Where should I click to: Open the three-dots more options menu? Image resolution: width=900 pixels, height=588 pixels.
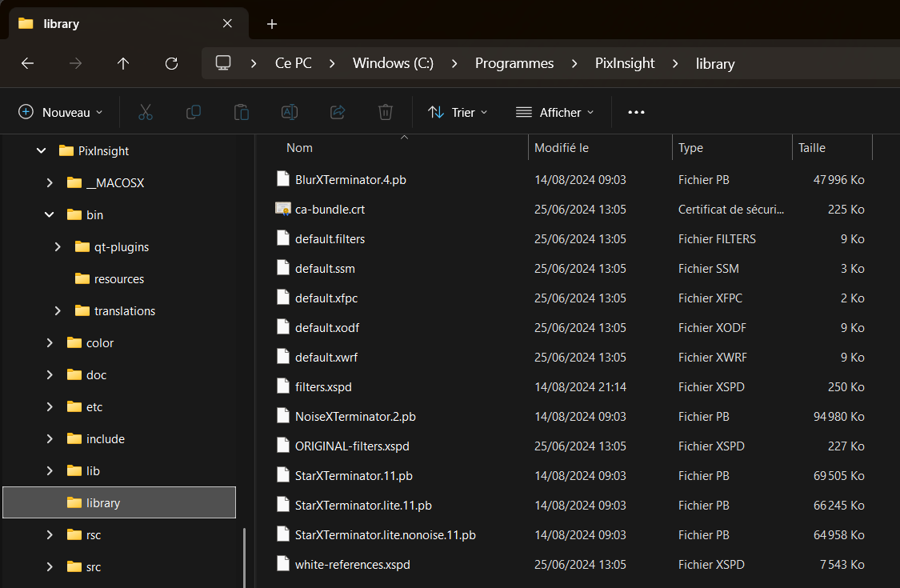636,112
